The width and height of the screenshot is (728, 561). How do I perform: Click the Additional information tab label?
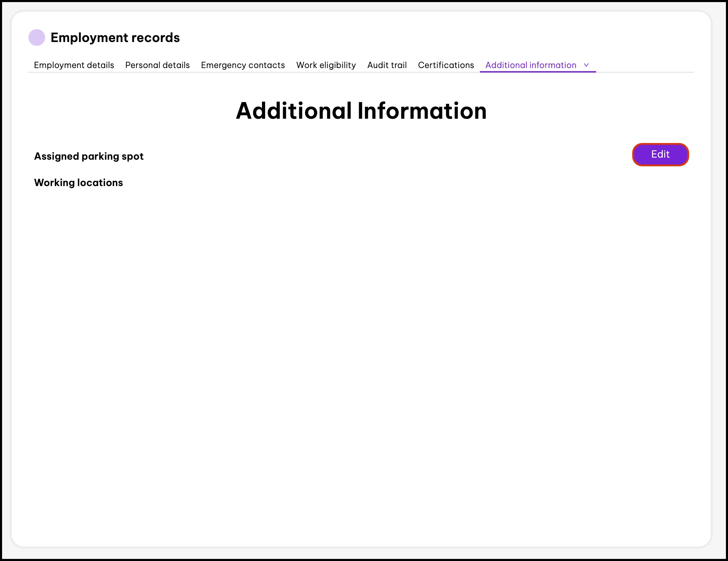pos(531,65)
